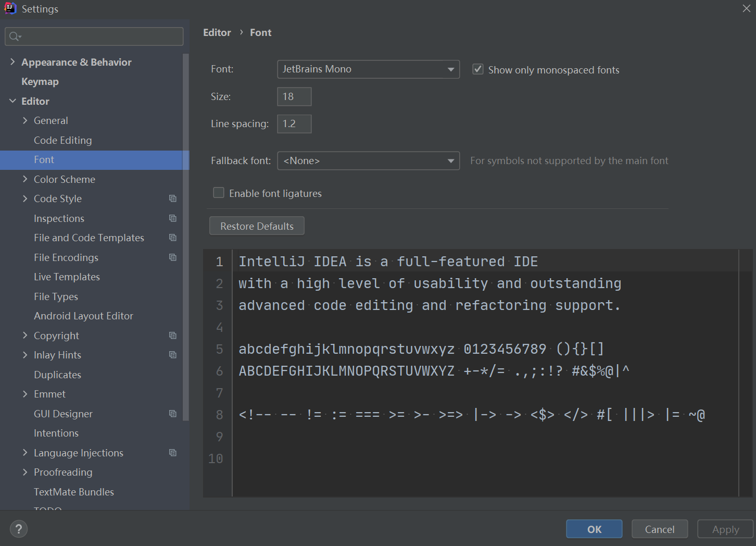Click project-level icon beside Language Injections
Image resolution: width=756 pixels, height=546 pixels.
click(x=173, y=453)
